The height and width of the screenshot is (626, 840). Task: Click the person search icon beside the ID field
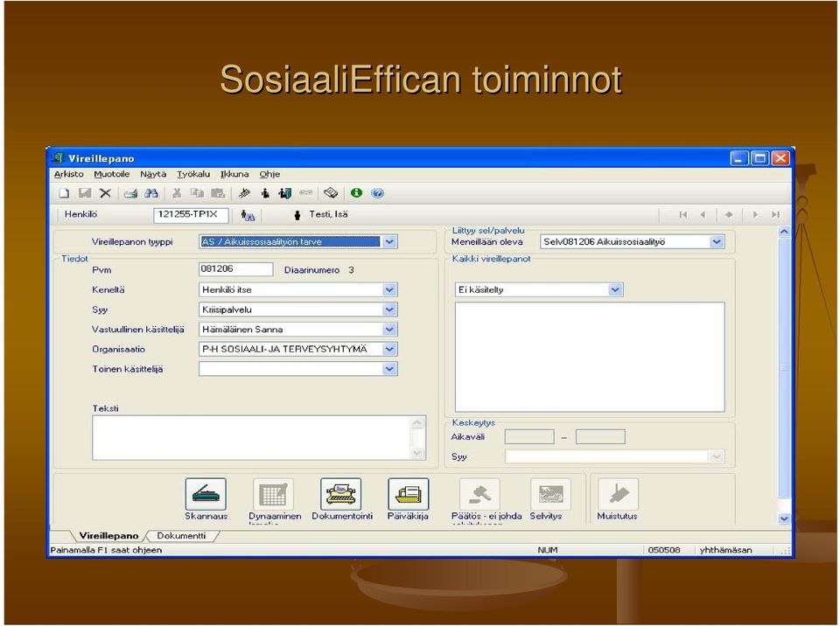[x=248, y=215]
